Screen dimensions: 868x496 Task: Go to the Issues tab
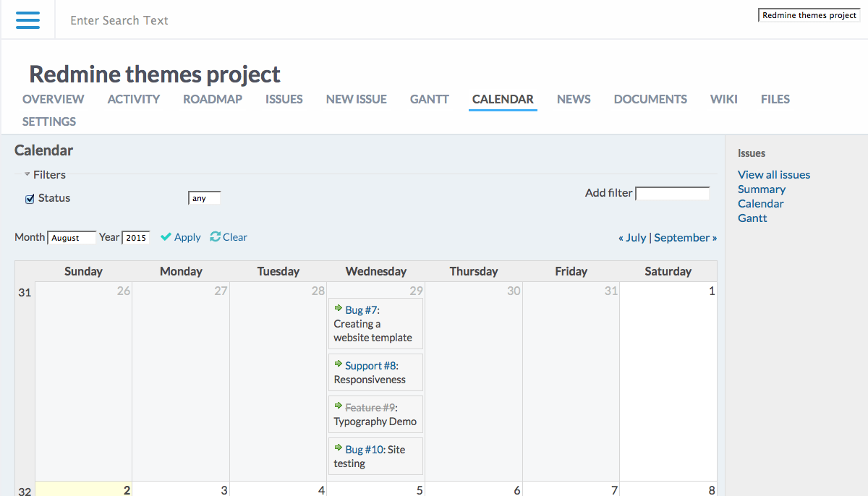tap(284, 99)
